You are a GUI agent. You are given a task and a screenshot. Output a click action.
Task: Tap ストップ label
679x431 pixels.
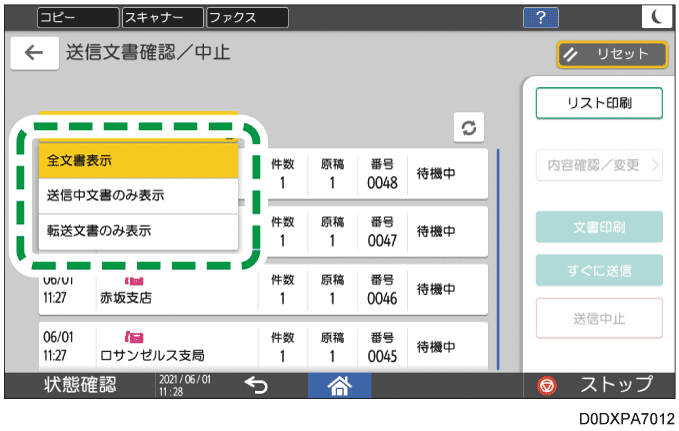pyautogui.click(x=616, y=385)
